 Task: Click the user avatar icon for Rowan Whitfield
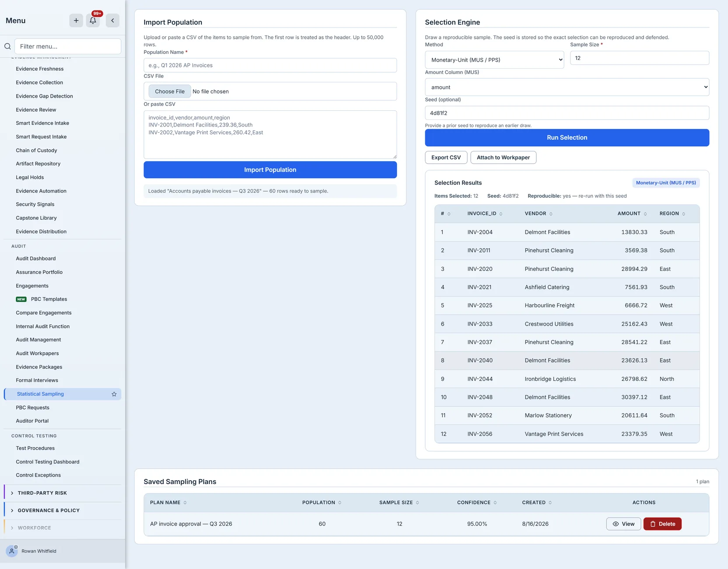[12, 551]
